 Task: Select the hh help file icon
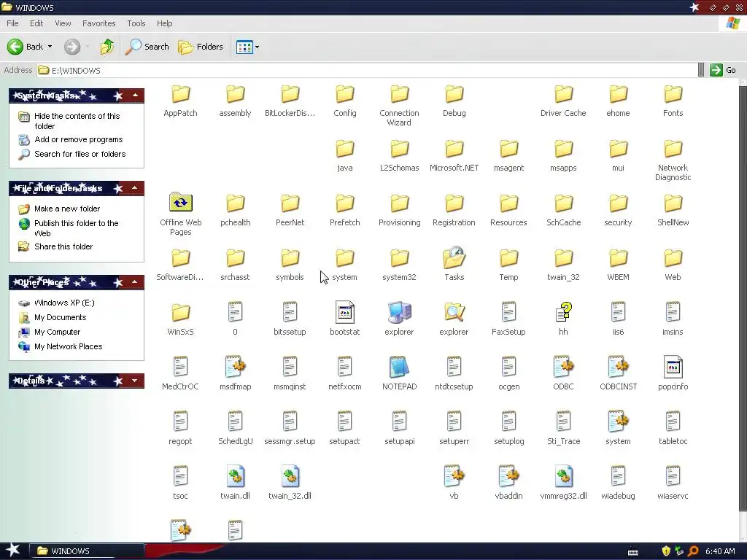pos(563,312)
